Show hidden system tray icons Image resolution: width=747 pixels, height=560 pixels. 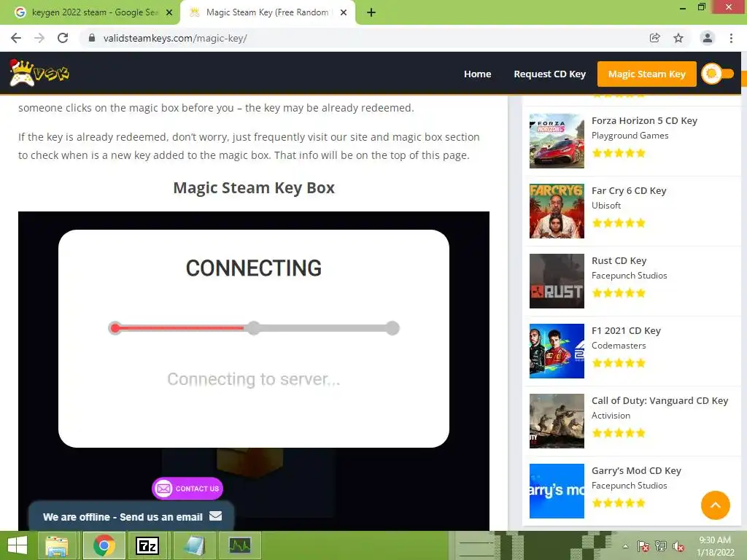click(x=625, y=546)
